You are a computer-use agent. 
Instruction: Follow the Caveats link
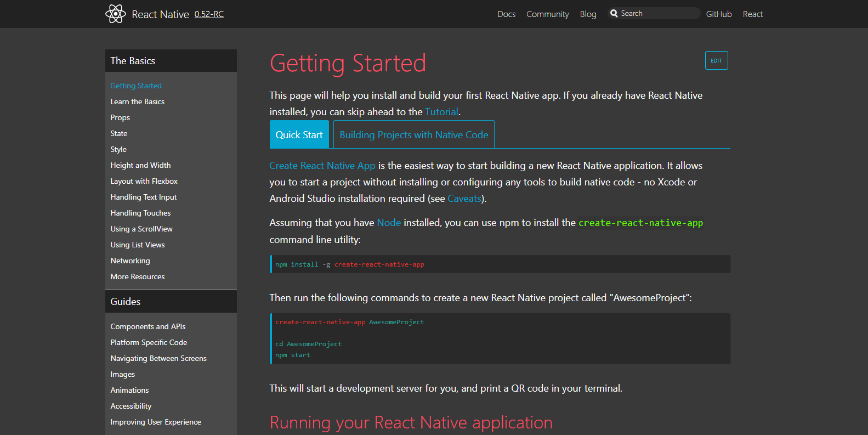464,199
